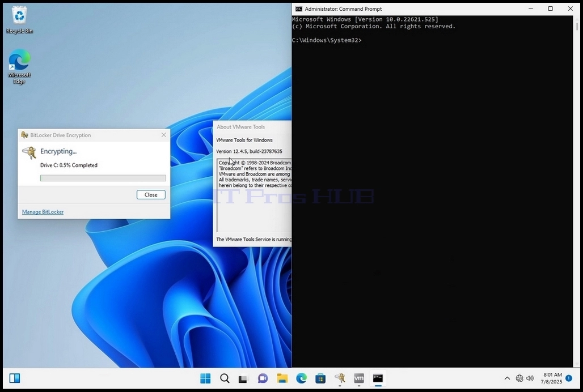
Task: Click the VMware copyright text box
Action: (254, 195)
